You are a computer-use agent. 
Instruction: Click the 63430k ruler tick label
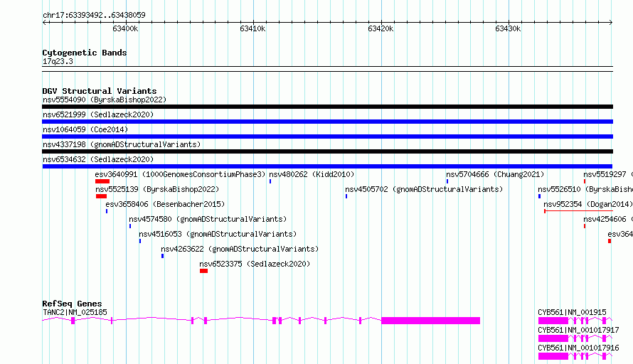coord(508,28)
